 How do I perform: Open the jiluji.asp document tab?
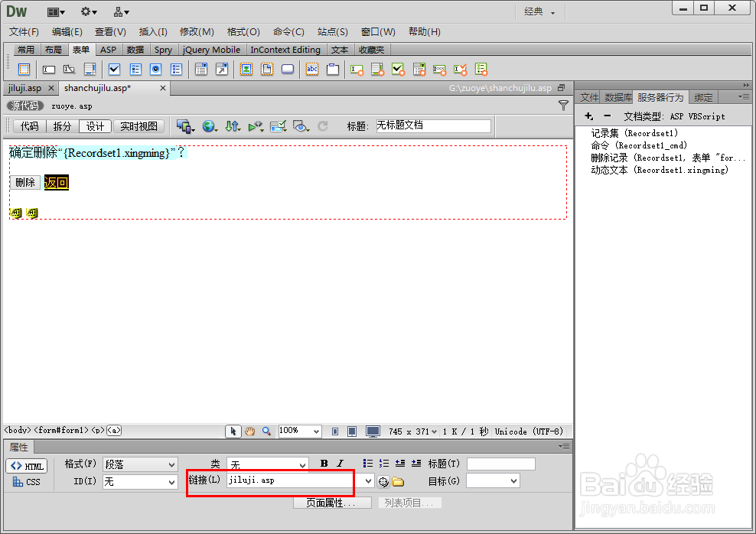point(25,88)
